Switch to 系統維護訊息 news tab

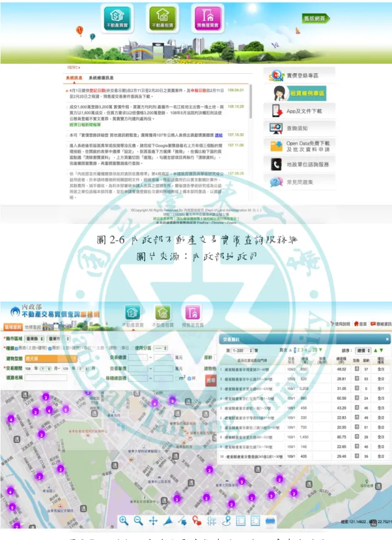pyautogui.click(x=101, y=78)
